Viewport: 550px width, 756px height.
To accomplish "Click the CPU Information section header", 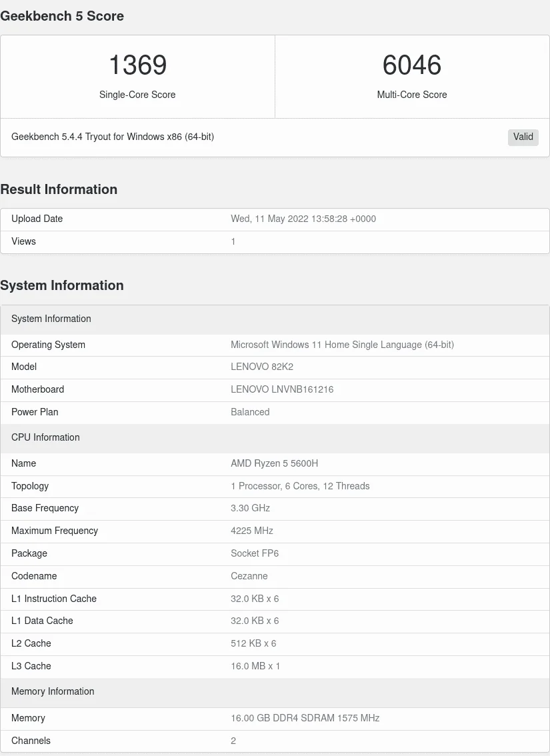I will [275, 438].
